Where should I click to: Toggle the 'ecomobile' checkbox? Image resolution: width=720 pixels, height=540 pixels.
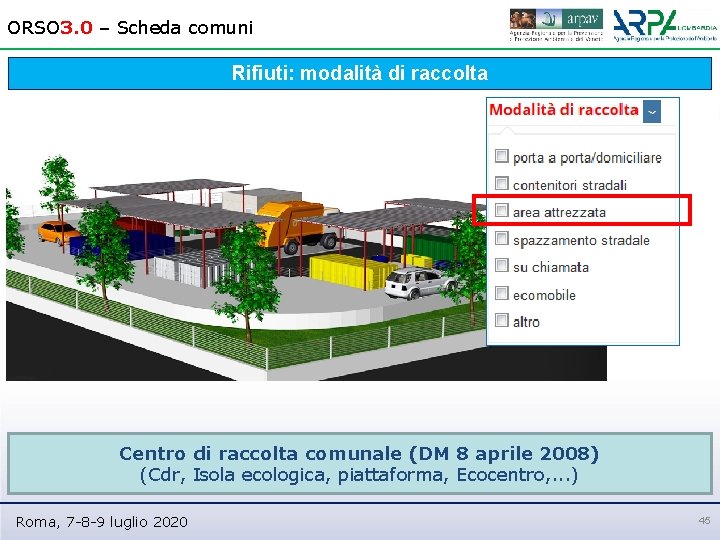pos(501,293)
